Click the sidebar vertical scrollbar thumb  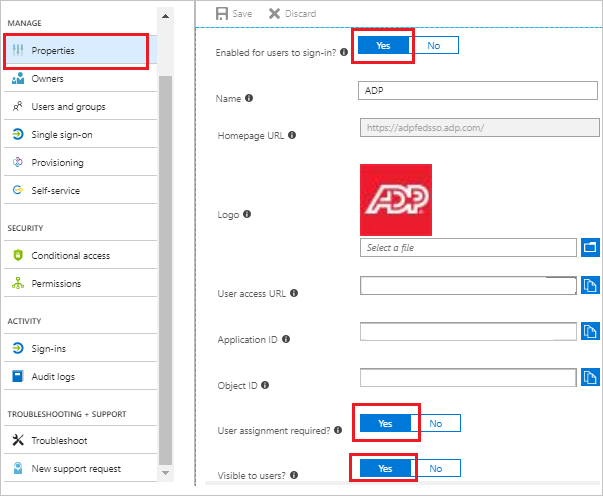pos(165,270)
